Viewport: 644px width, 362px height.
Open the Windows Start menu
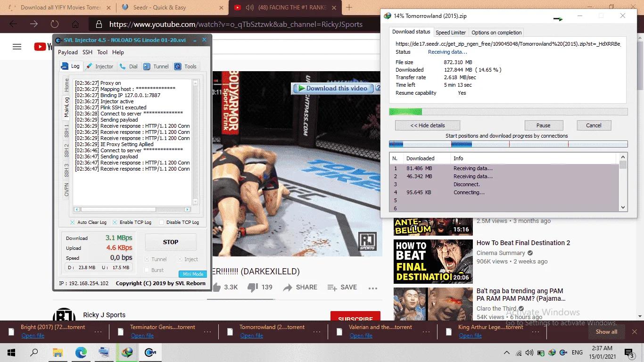pyautogui.click(x=11, y=352)
